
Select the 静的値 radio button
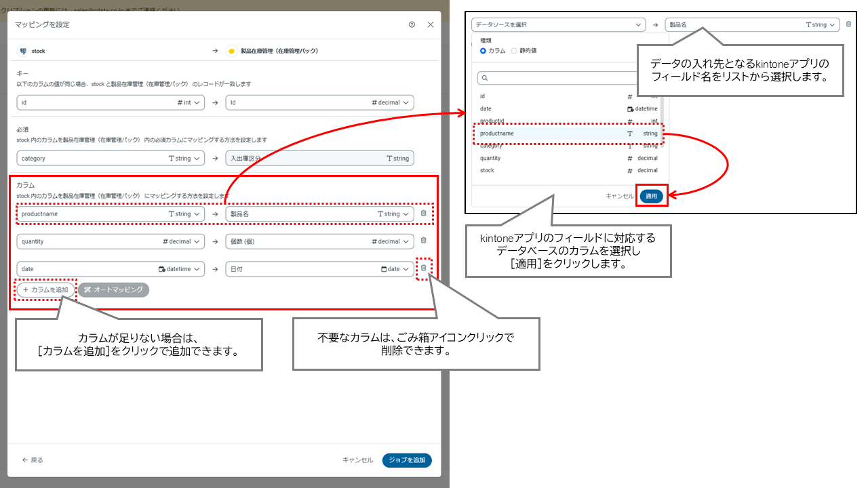524,51
